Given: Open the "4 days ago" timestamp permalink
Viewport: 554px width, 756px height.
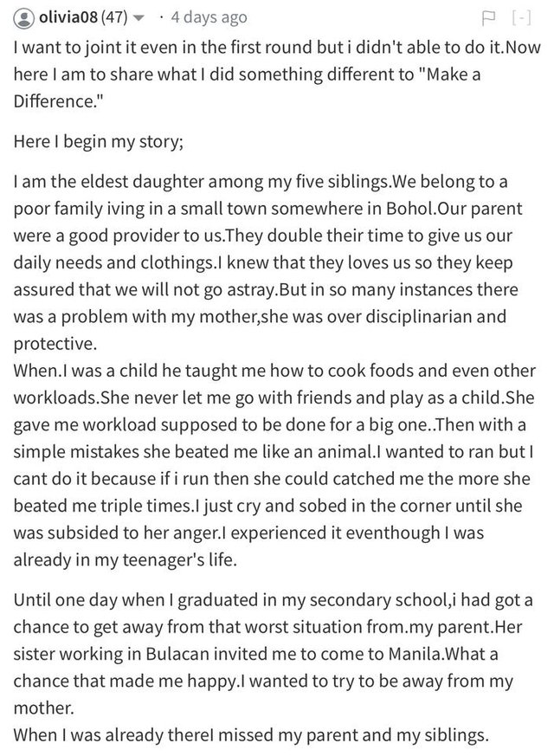Looking at the screenshot, I should pos(209,18).
